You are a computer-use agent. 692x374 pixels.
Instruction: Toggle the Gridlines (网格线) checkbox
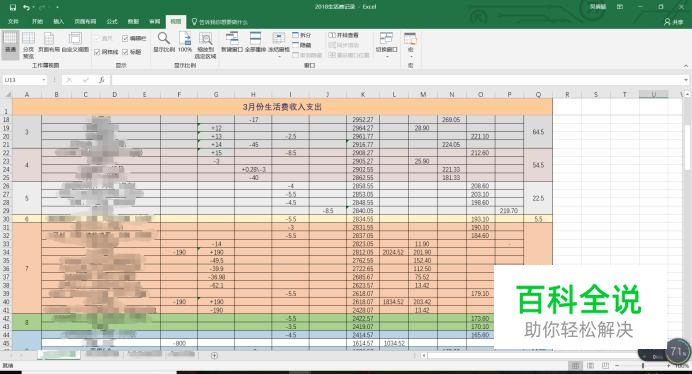pyautogui.click(x=106, y=52)
